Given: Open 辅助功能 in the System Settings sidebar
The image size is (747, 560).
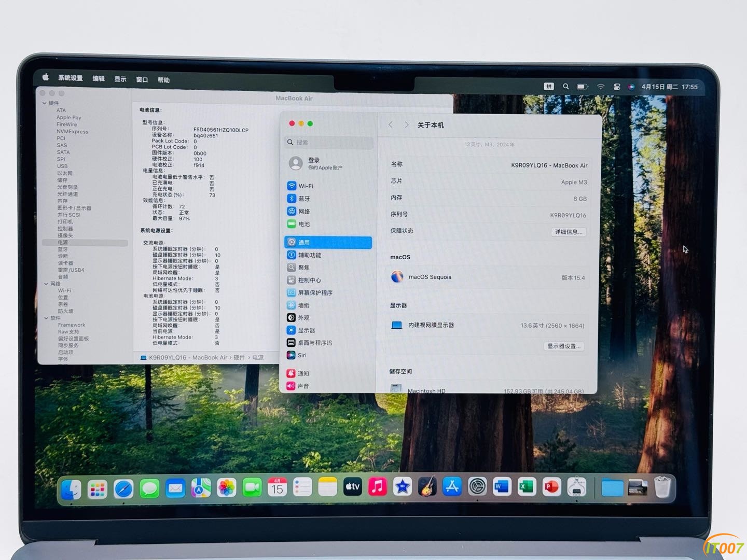Looking at the screenshot, I should coord(328,255).
